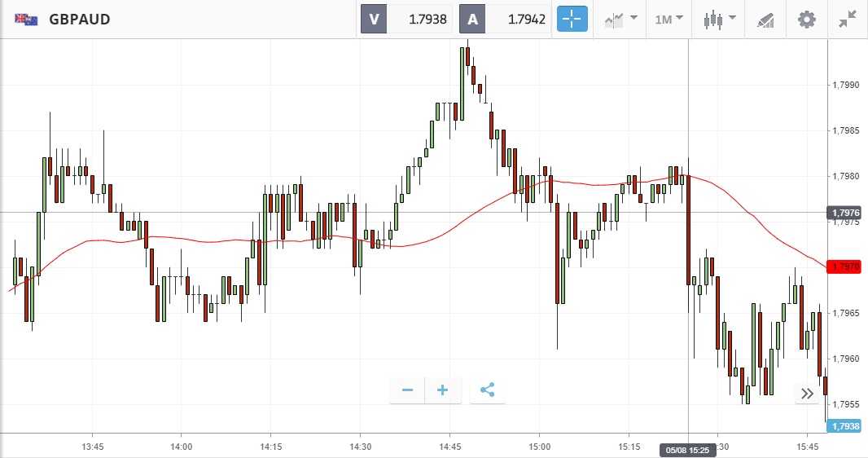Open the candlestick chart type dropdown
This screenshot has width=868, height=458.
coord(720,19)
